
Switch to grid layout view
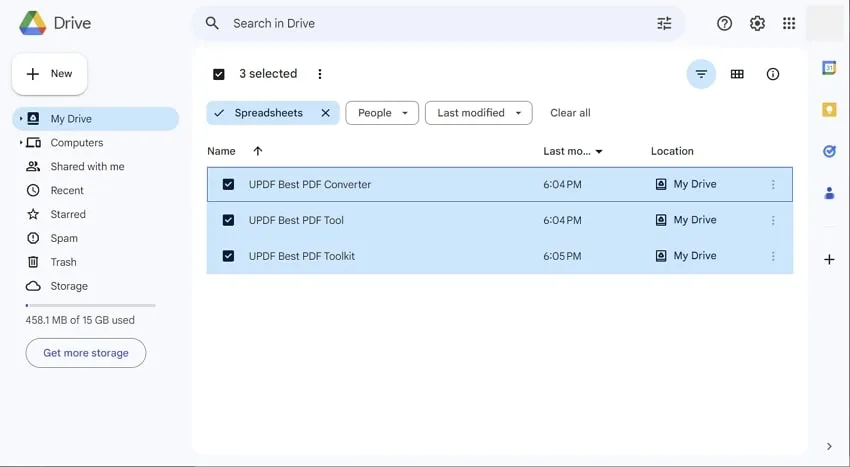coord(737,74)
